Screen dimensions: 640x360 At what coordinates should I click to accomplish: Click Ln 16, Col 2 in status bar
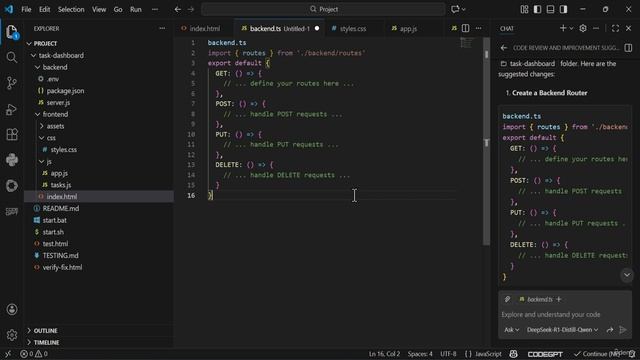pyautogui.click(x=384, y=354)
